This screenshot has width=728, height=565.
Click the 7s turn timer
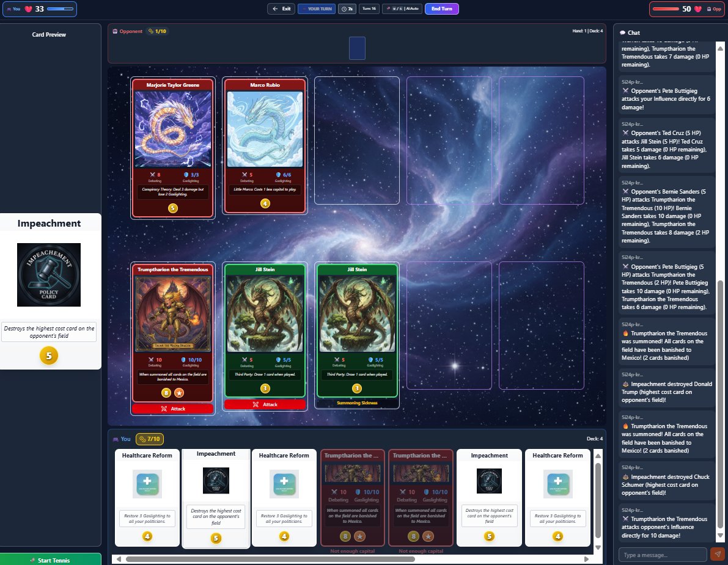[x=347, y=9]
